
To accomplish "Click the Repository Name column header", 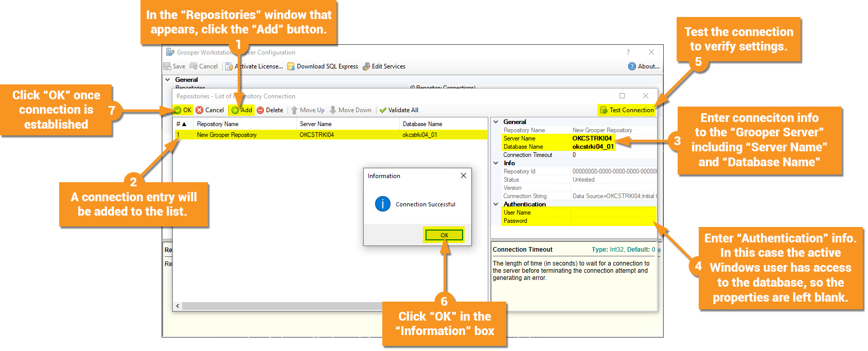I will [x=245, y=124].
